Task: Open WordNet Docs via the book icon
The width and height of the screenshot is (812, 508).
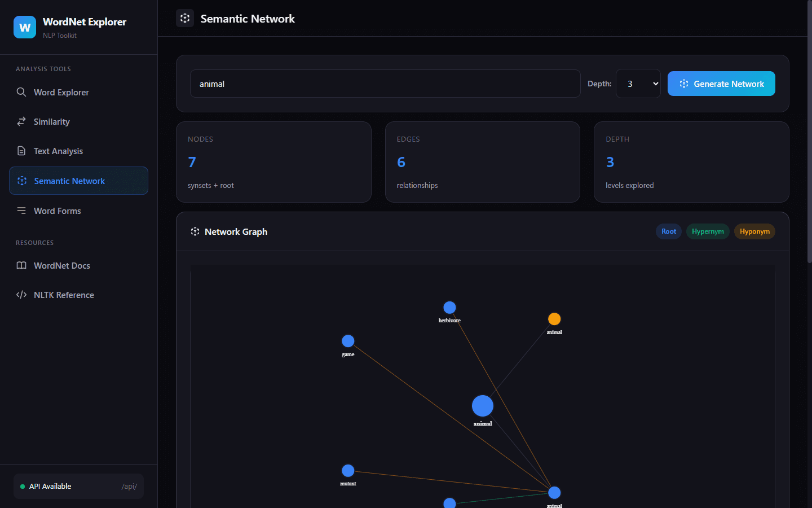Action: coord(21,265)
